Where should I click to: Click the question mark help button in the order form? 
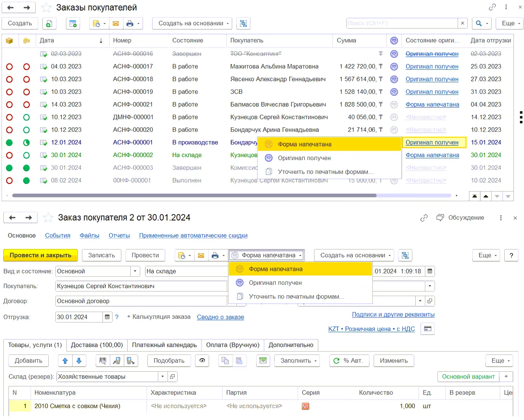[511, 255]
